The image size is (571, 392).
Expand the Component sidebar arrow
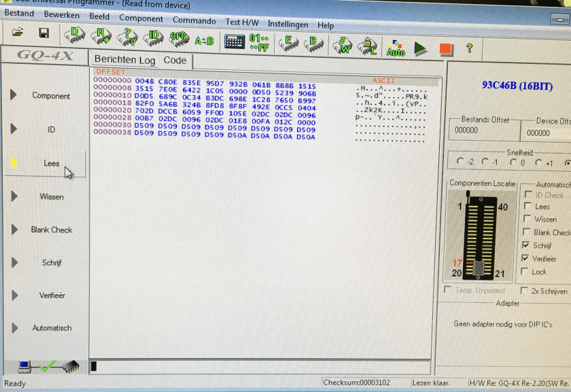(14, 95)
